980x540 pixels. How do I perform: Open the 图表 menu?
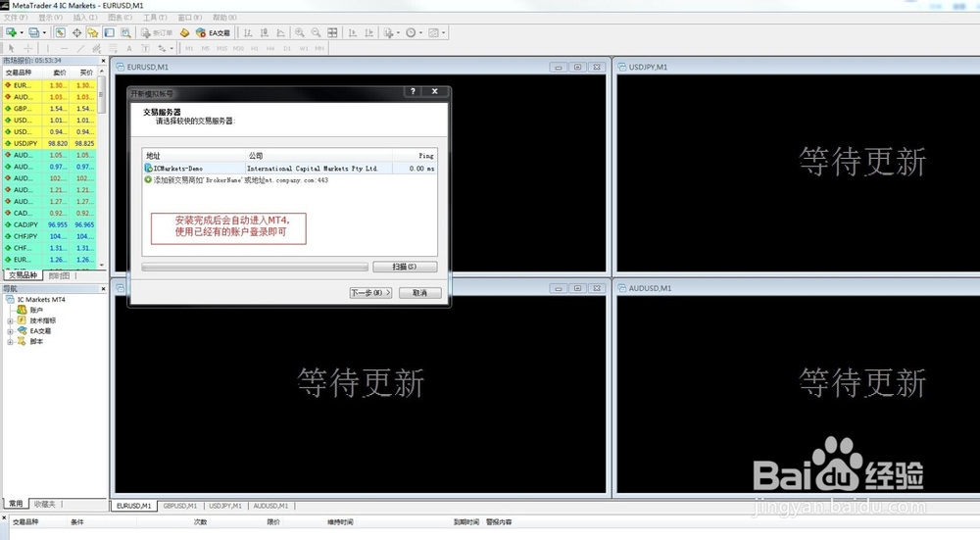120,18
